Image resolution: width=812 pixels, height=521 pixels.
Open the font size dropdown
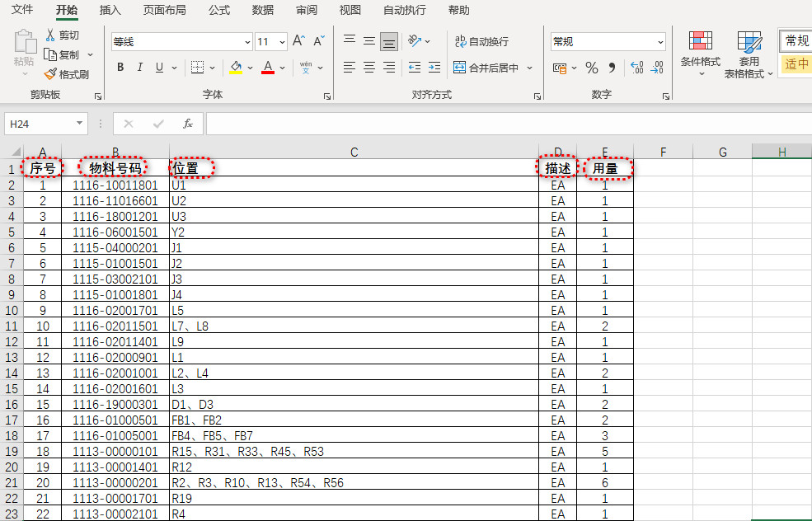[x=282, y=42]
